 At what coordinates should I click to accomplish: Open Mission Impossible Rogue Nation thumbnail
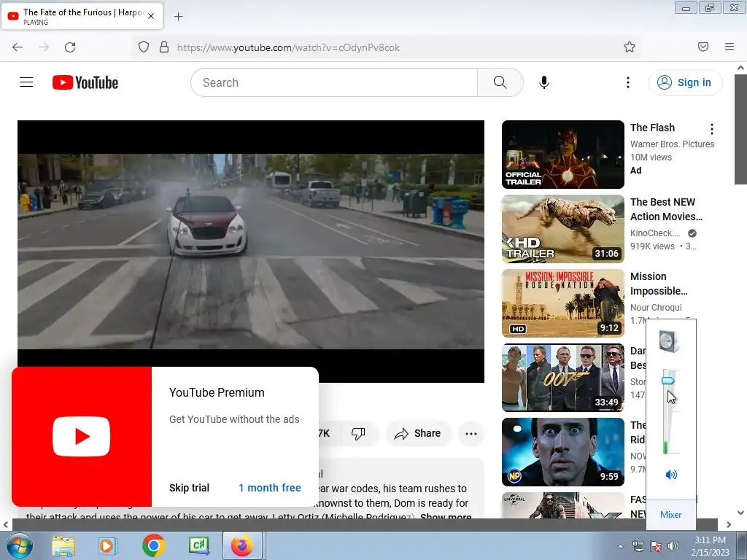point(563,303)
